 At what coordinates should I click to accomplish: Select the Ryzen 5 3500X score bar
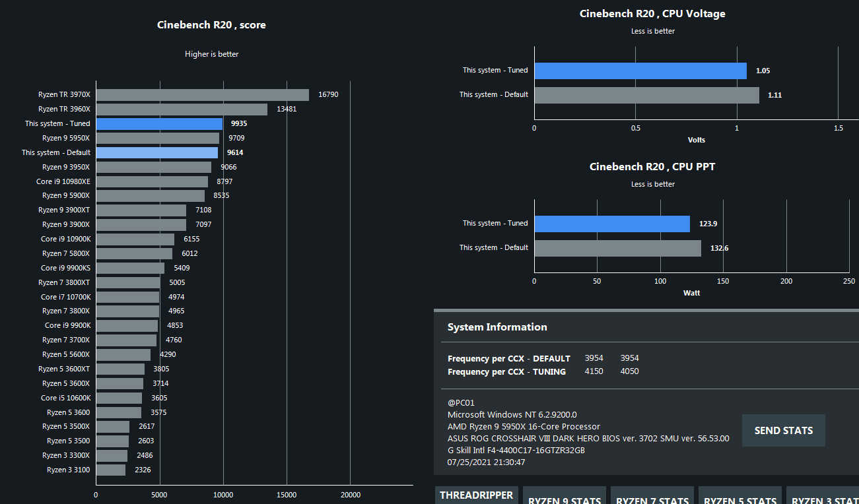pos(113,427)
